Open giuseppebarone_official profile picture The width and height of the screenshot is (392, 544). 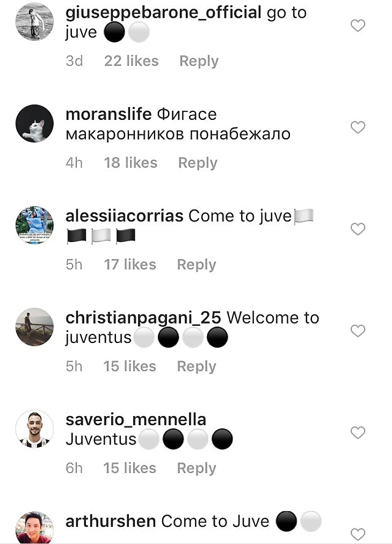coord(35,22)
